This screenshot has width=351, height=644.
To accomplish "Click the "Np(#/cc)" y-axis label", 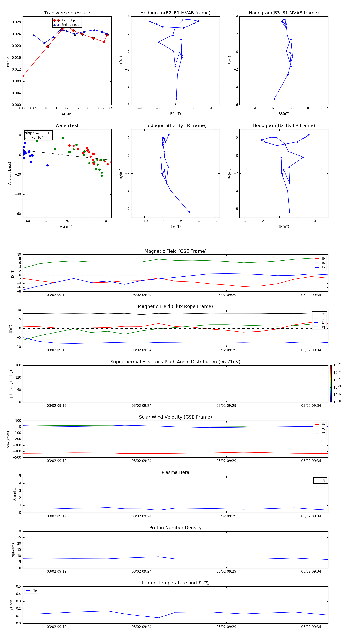I will tap(13, 550).
